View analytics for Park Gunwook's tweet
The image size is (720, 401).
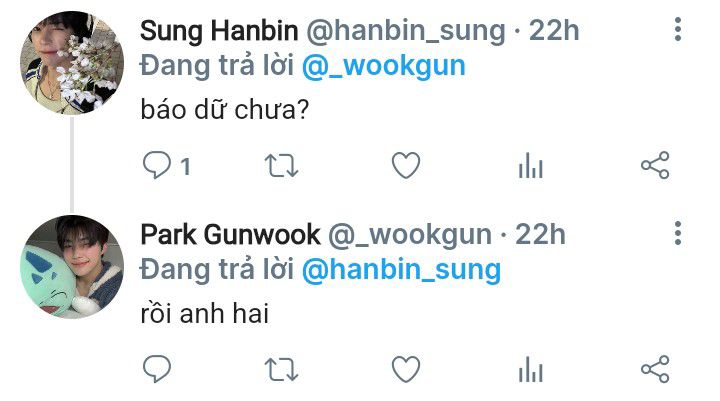(531, 369)
